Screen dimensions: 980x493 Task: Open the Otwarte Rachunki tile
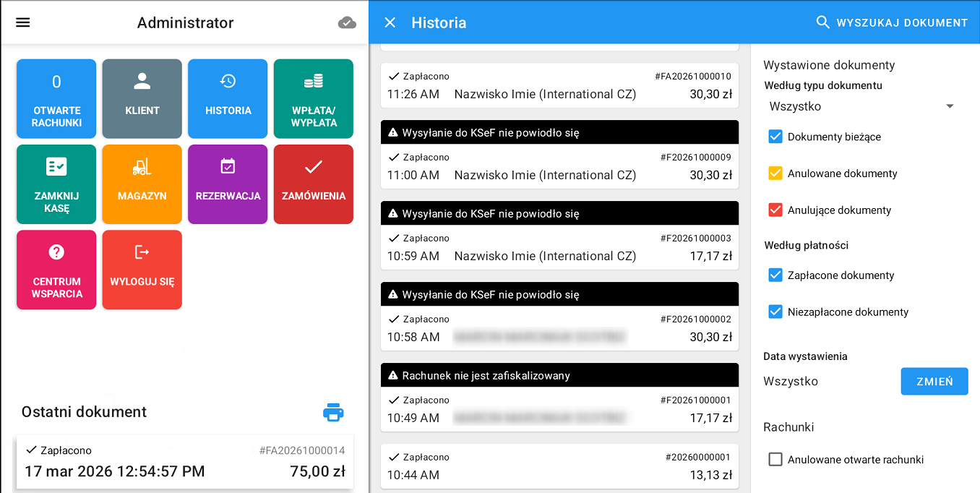click(56, 98)
